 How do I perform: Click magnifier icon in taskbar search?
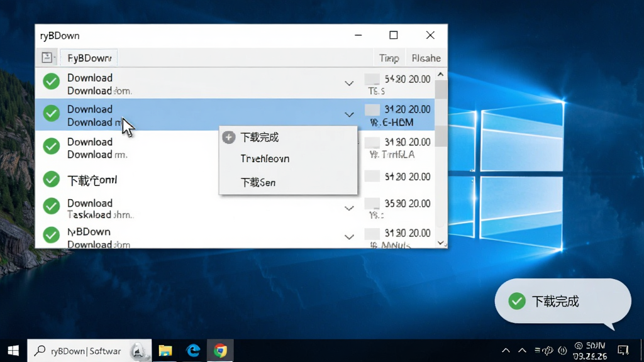40,351
